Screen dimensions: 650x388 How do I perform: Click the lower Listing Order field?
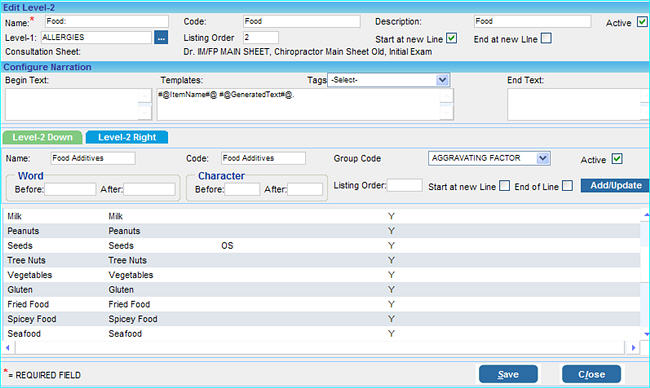tap(405, 185)
